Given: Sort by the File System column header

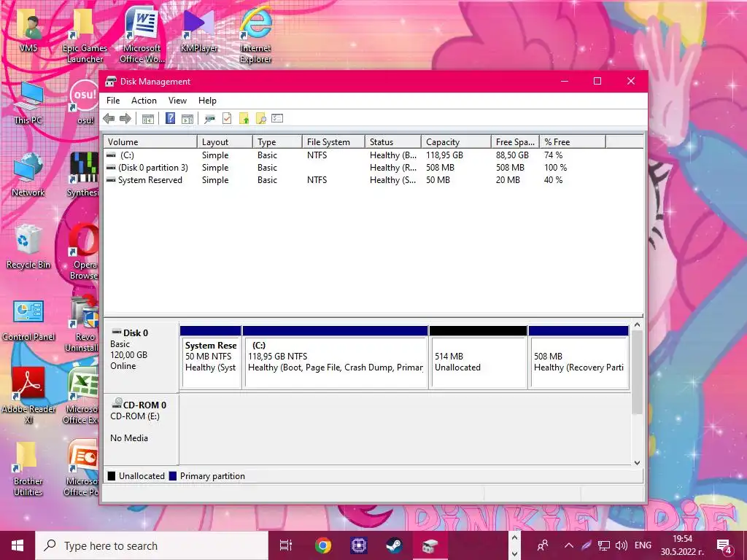Looking at the screenshot, I should [333, 142].
